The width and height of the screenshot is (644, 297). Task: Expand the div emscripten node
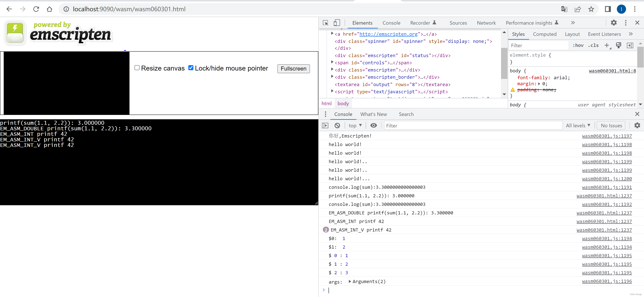pos(332,70)
